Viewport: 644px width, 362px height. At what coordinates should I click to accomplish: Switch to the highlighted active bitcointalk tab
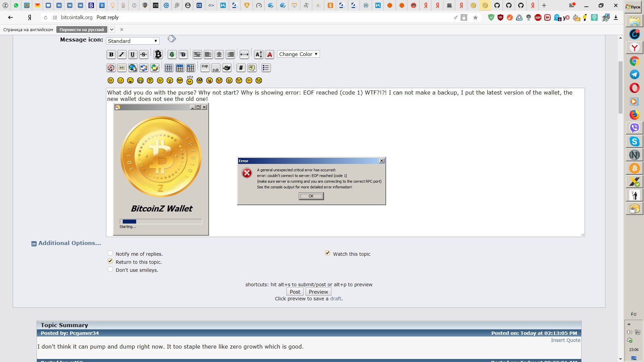point(485,5)
